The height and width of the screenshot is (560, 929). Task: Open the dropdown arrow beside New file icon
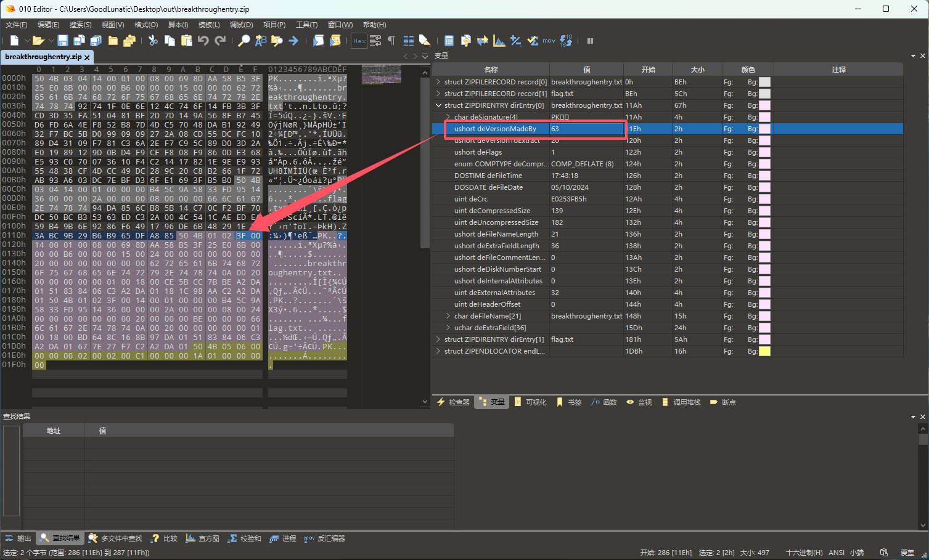(27, 41)
